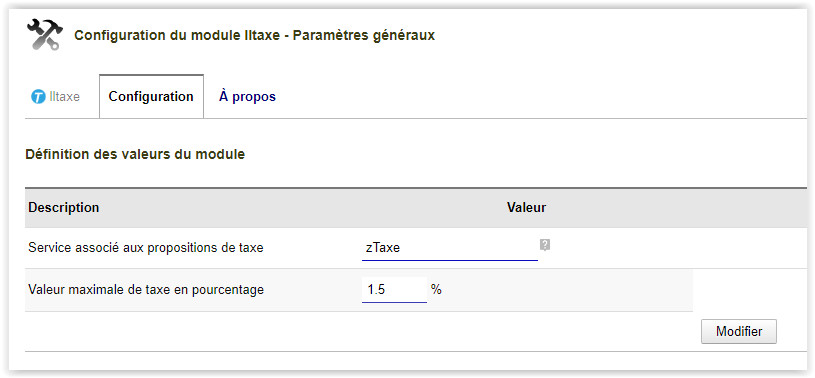Switch to the Configuration tab

[151, 97]
